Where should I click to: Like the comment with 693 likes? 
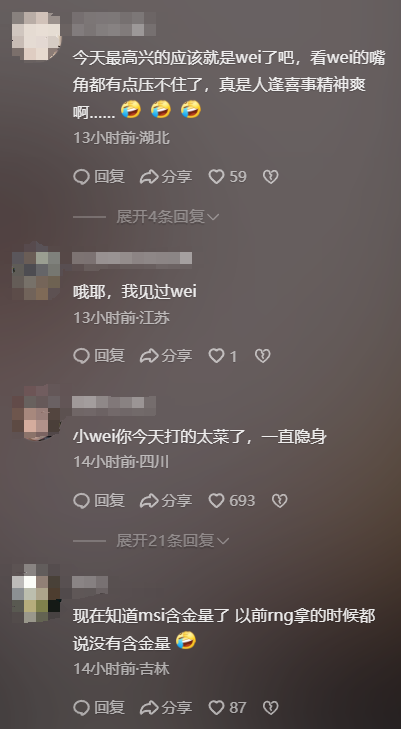tap(231, 501)
